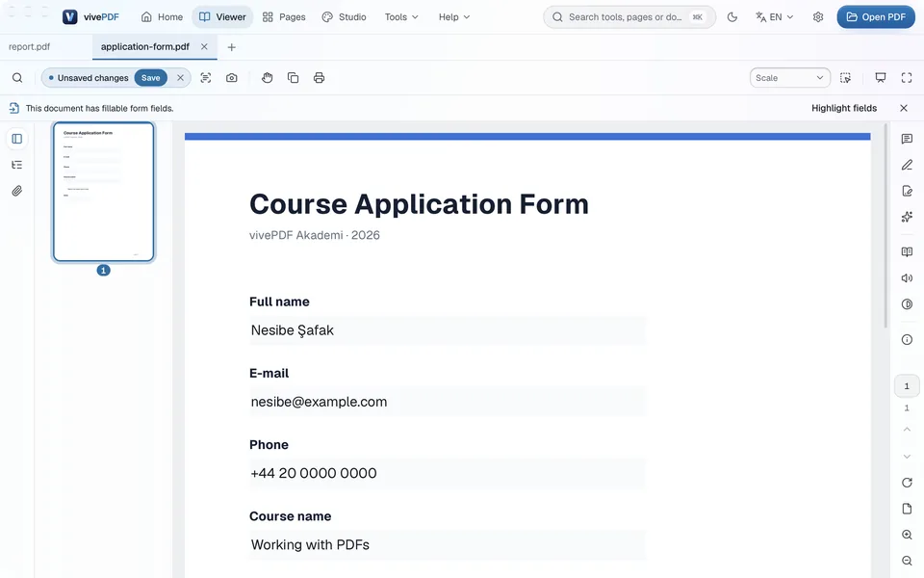Go to previous page chevron up
Viewport: 924px width, 578px height.
click(x=907, y=429)
